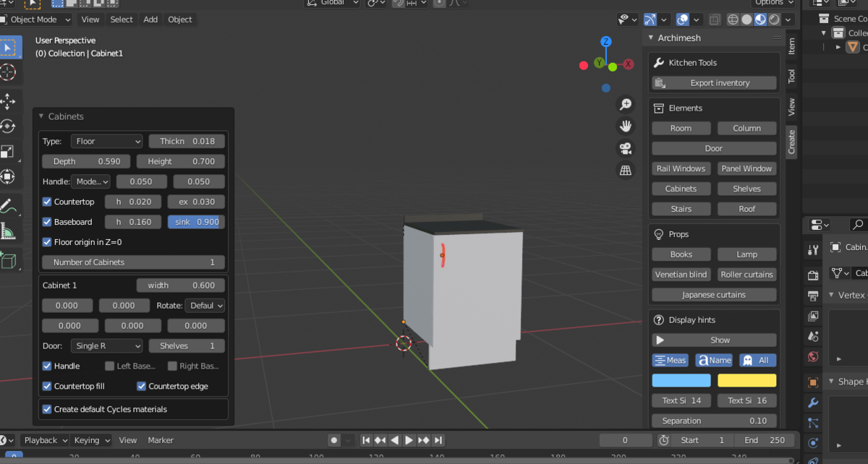Toggle Floor origin in Z=0 checkbox
This screenshot has width=868, height=464.
pos(47,242)
